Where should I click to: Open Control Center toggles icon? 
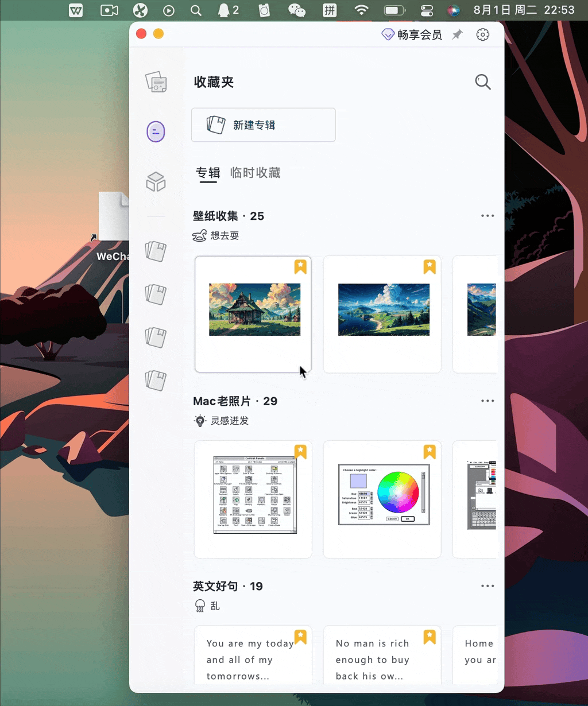coord(427,10)
